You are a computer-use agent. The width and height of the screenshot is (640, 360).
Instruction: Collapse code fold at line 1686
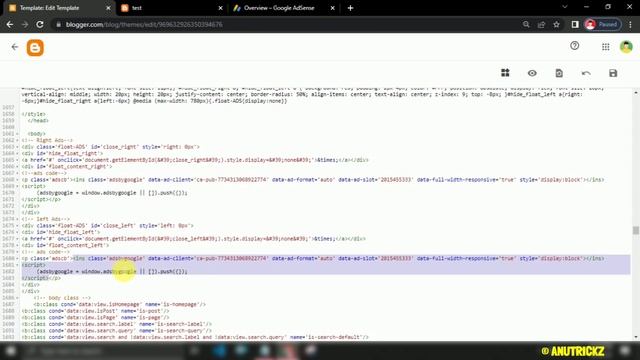18,298
